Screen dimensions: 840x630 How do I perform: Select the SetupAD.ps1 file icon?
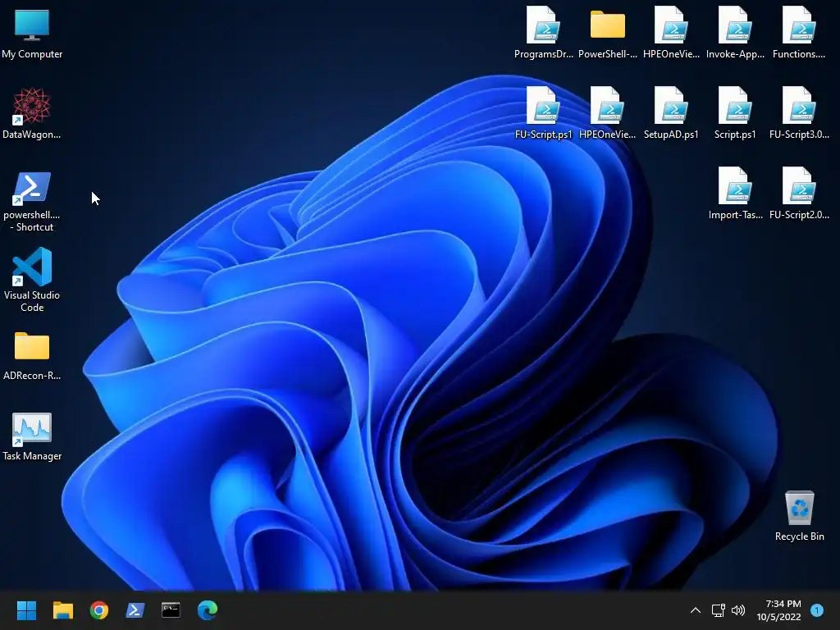point(671,112)
